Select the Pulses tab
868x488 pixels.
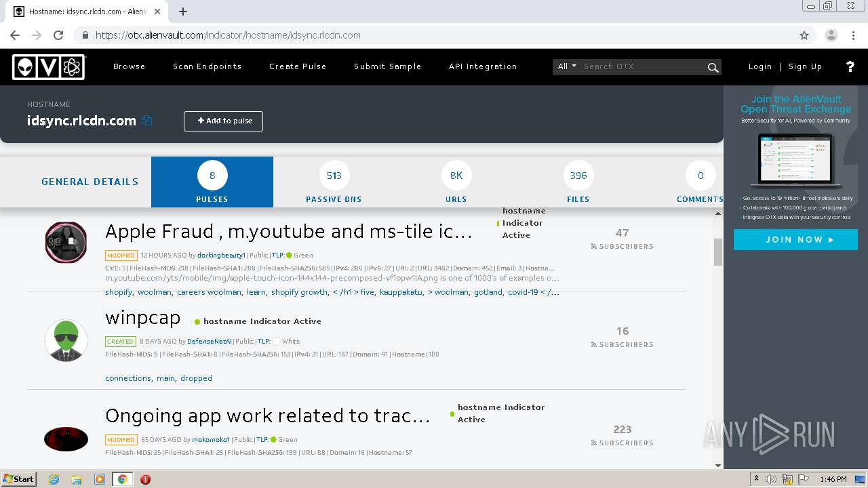(212, 182)
